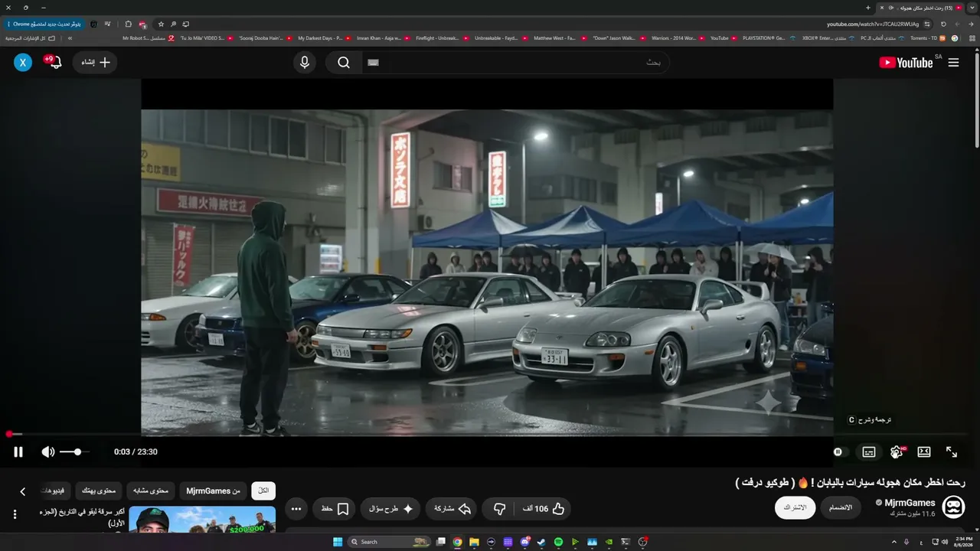Dislike the video
Image resolution: width=980 pixels, height=551 pixels.
(499, 509)
